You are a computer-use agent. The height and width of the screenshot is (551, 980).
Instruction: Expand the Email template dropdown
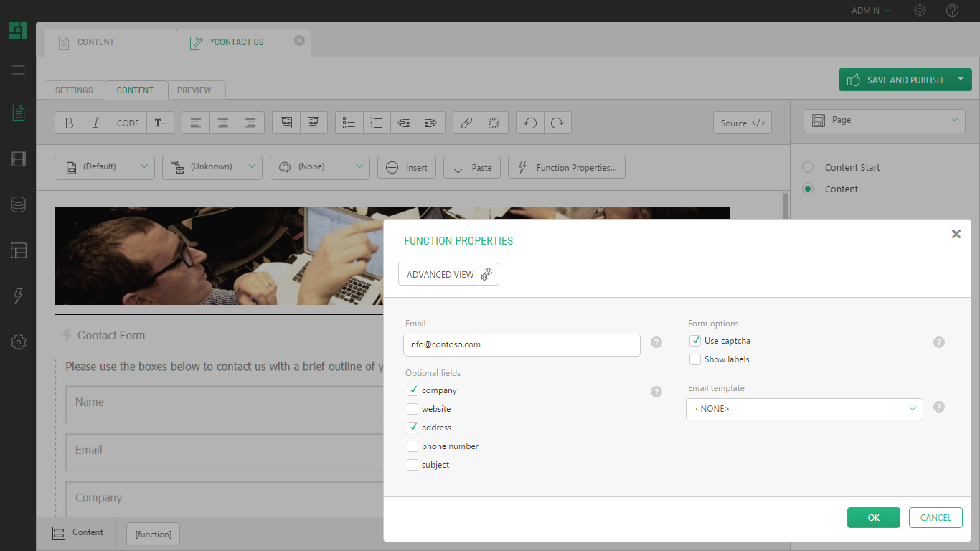tap(804, 409)
